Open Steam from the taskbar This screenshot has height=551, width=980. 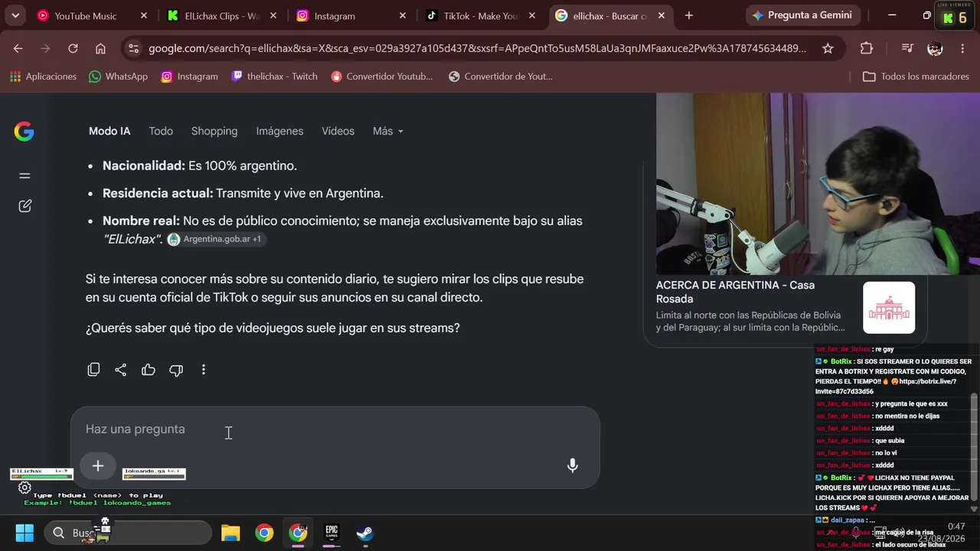point(365,533)
